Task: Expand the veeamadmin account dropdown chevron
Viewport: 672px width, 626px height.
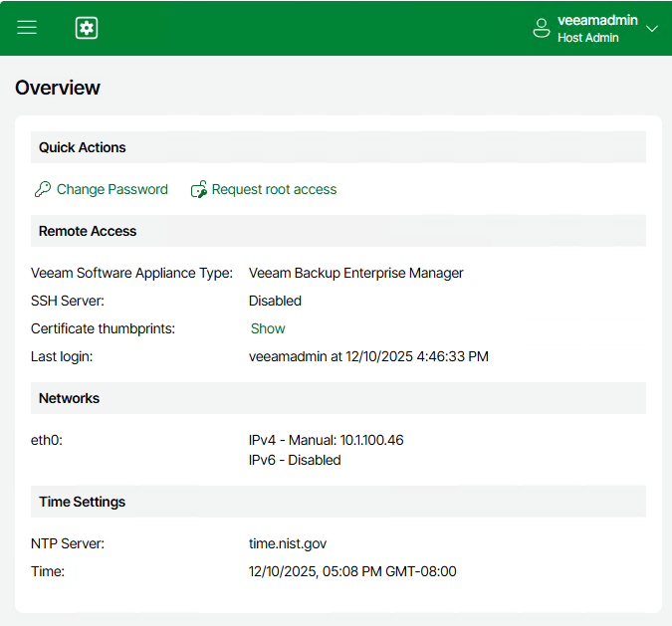Action: pos(652,29)
